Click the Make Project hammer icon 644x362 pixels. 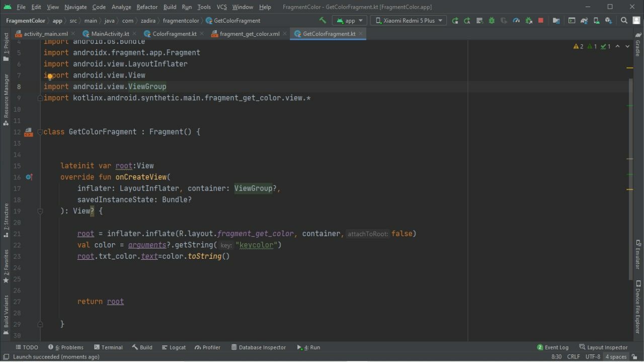click(x=323, y=21)
